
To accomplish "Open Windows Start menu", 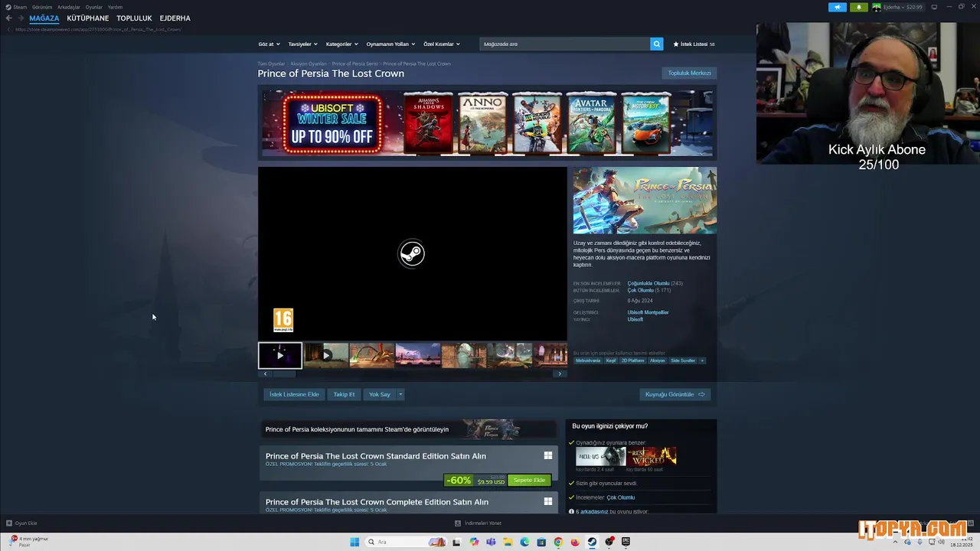I will (x=354, y=542).
